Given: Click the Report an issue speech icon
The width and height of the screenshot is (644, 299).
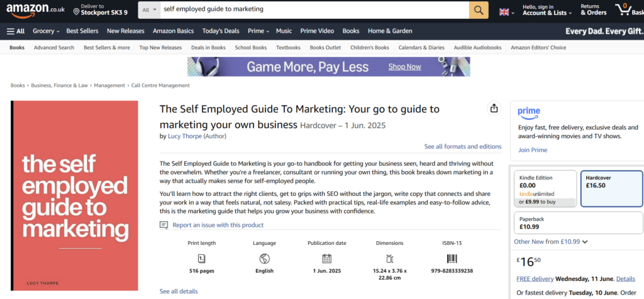Looking at the screenshot, I should tap(164, 225).
